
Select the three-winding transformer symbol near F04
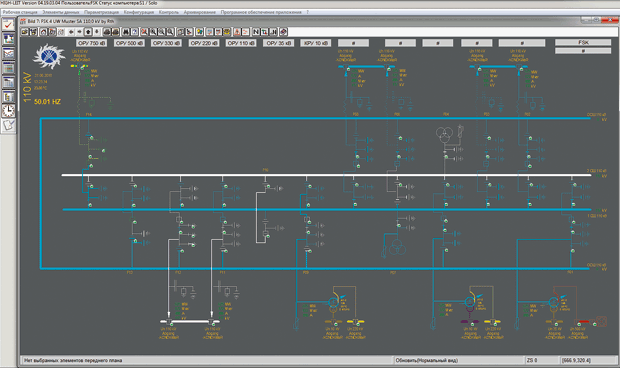(445, 135)
